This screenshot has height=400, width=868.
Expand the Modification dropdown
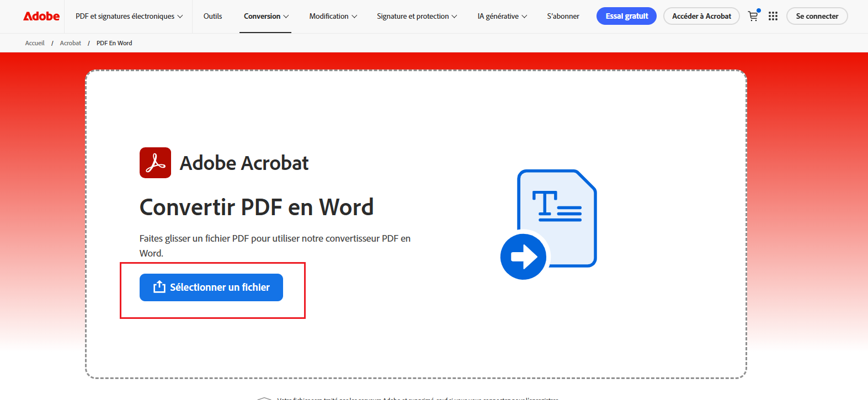click(333, 16)
